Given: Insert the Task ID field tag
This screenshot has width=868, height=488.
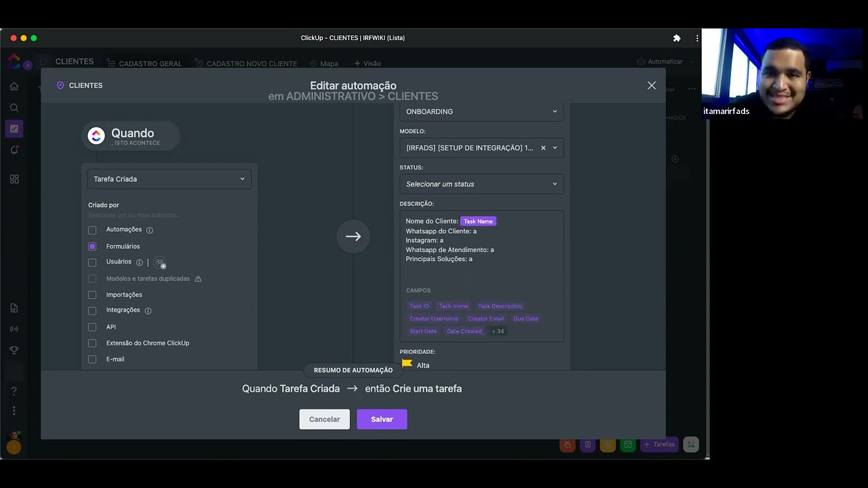Looking at the screenshot, I should (419, 306).
